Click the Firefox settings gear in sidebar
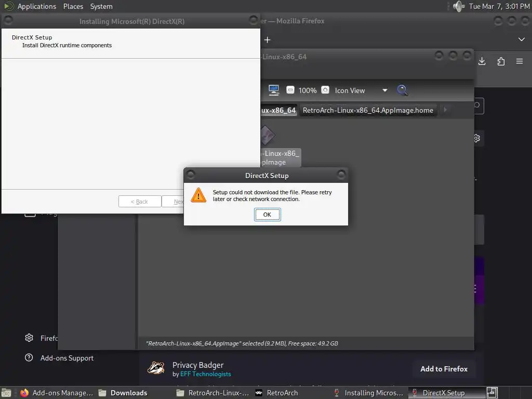532x399 pixels. [x=29, y=338]
